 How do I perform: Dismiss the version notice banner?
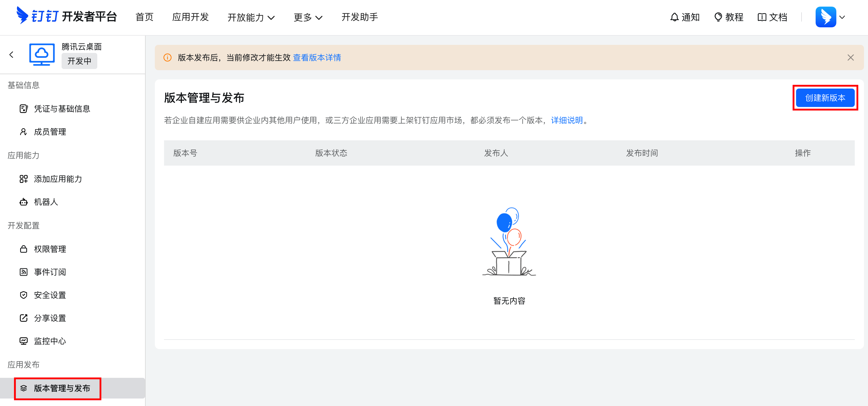pos(850,58)
